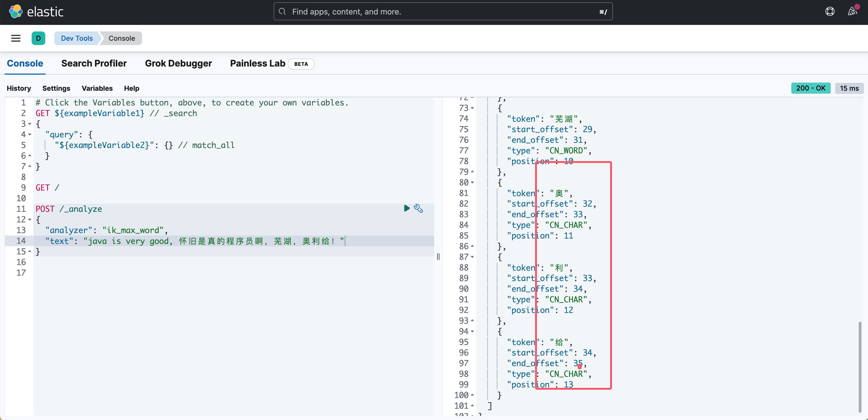Open the help lifebuoy icon
Screen dimensions: 868x420
pyautogui.click(x=830, y=12)
